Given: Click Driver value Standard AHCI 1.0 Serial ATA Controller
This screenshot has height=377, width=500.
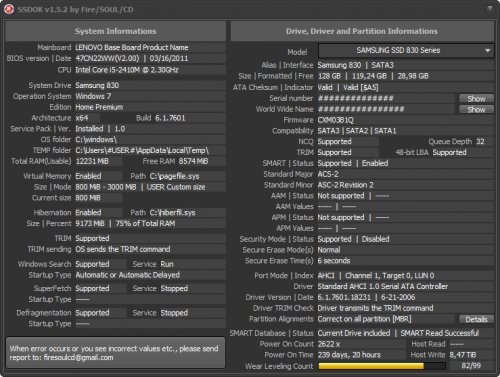Looking at the screenshot, I should point(383,287).
